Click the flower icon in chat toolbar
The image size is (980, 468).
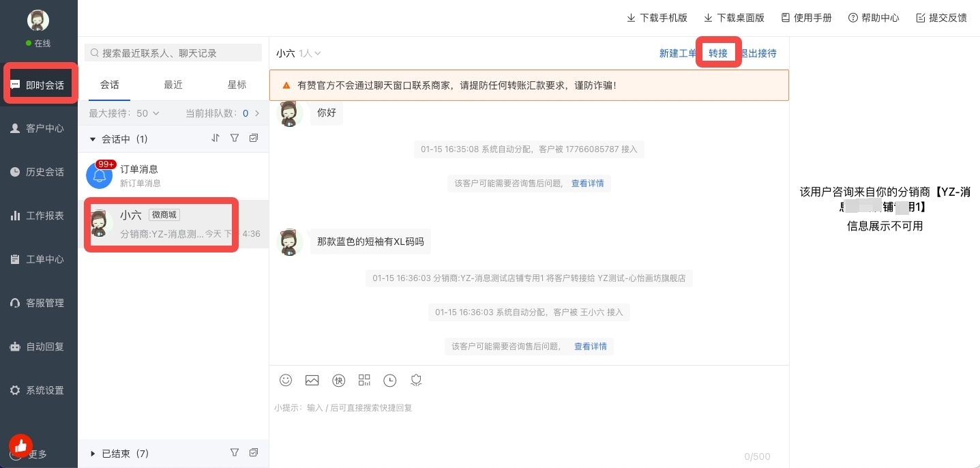[x=416, y=380]
